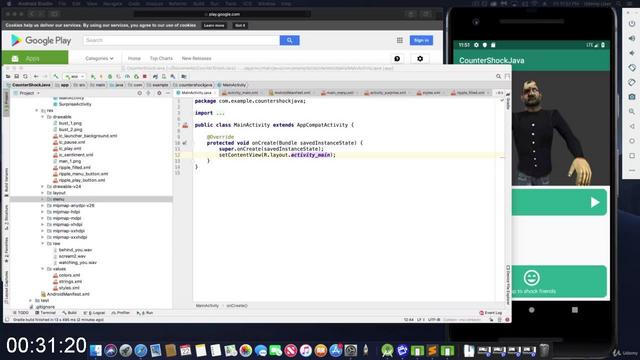Tap the emulator recents square navigation button
Image resolution: width=640 pixels, height=360 pixels.
tap(575, 310)
